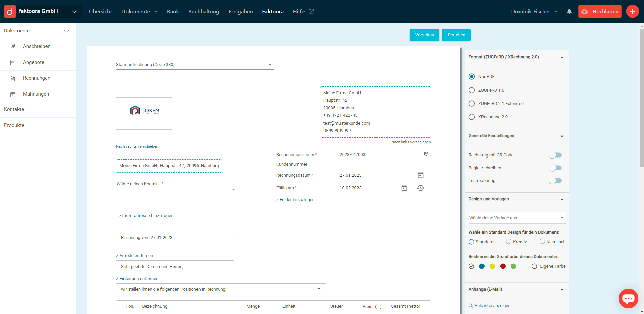Collapse the Generelle Einstellungen section
Screen dimensions: 644x314
(562, 136)
